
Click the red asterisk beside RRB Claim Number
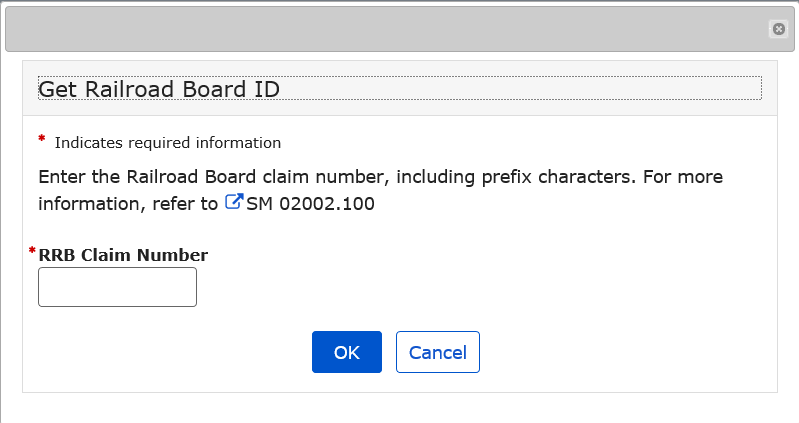point(32,251)
